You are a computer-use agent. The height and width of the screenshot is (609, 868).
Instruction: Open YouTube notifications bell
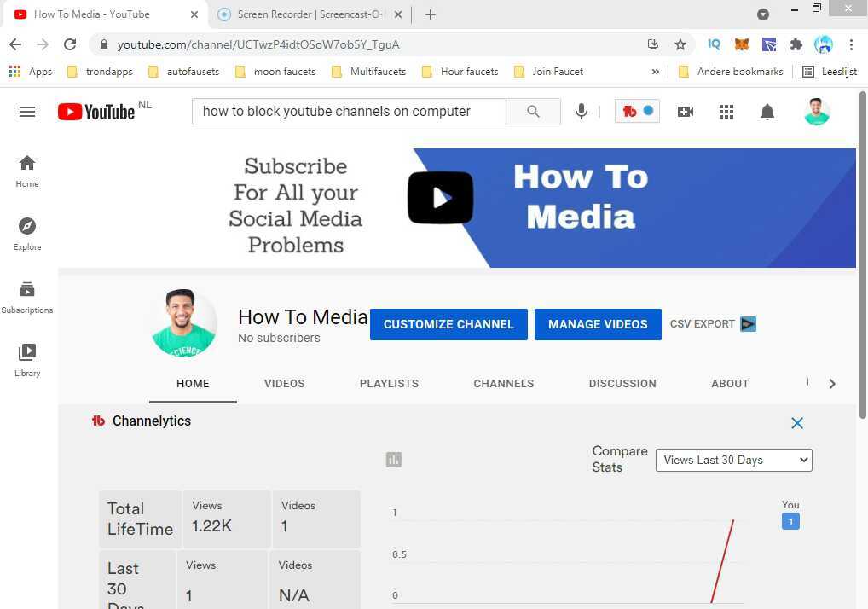click(767, 111)
